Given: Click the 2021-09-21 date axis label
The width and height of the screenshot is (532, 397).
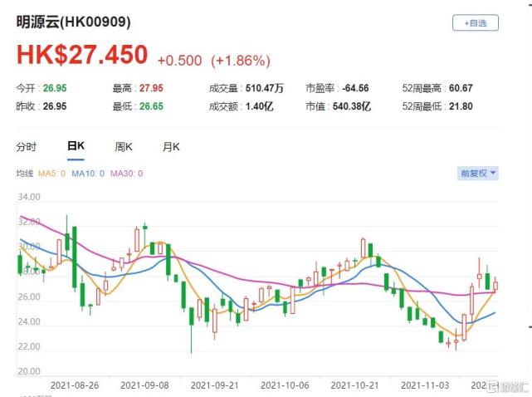Looking at the screenshot, I should pos(214,385).
